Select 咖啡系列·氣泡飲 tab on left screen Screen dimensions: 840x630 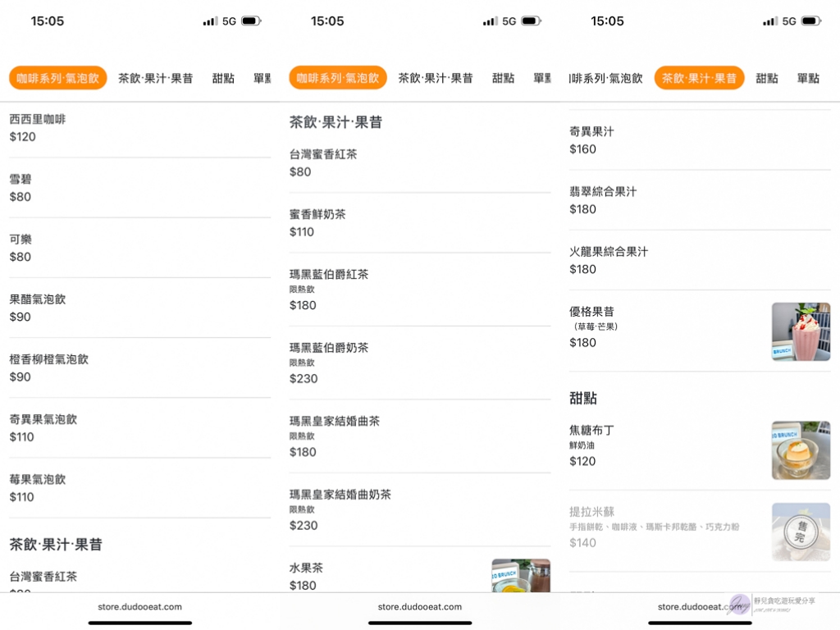[x=58, y=78]
